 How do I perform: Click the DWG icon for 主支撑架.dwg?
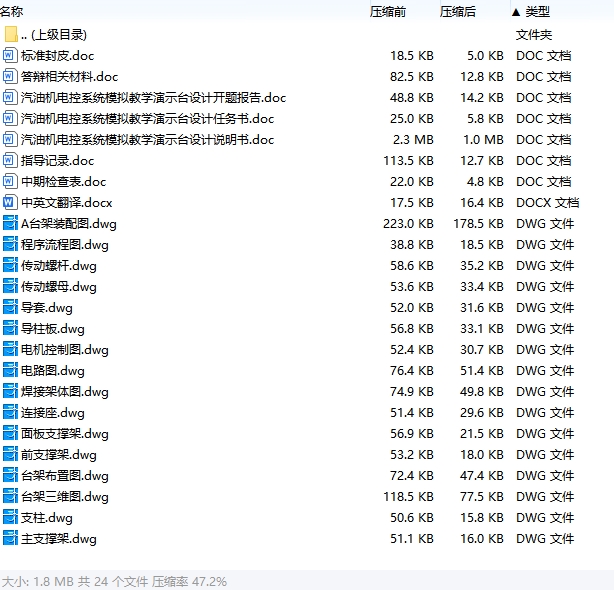pyautogui.click(x=10, y=539)
